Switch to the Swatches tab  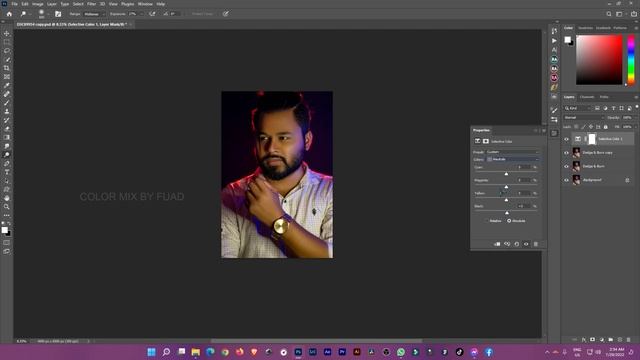pos(585,28)
